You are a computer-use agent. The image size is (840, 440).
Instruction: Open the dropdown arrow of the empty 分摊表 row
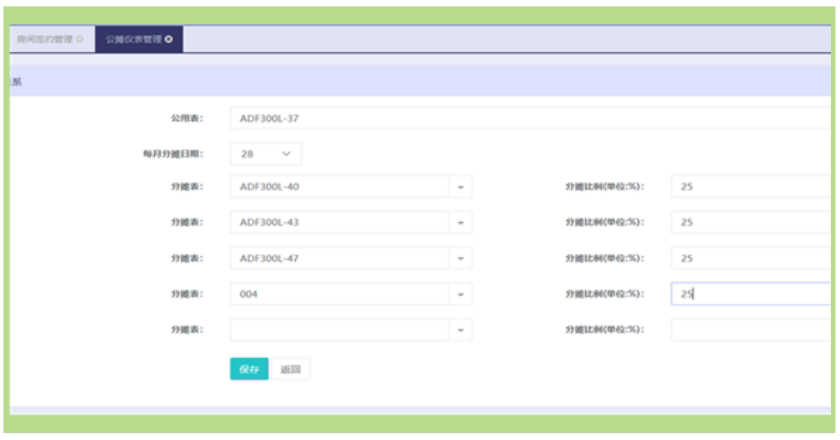(x=461, y=330)
